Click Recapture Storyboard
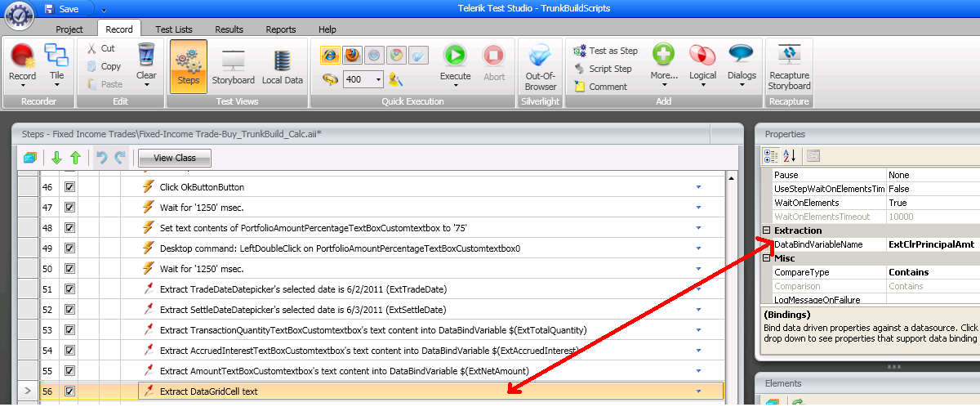980x407 pixels. pyautogui.click(x=789, y=67)
